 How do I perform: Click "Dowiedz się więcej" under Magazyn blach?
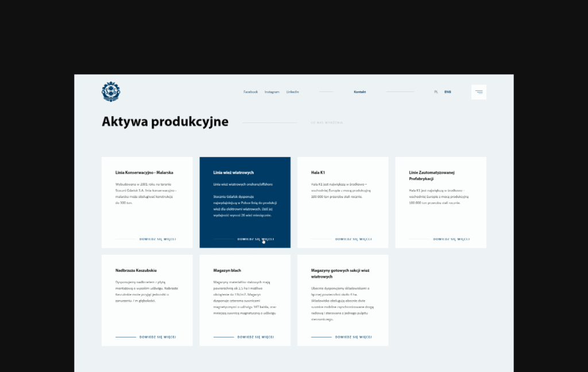point(256,337)
